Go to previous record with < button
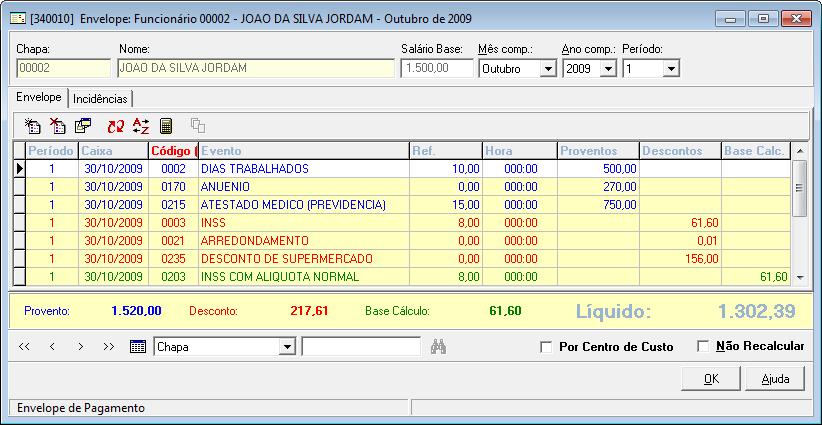Viewport: 822px width, 425px height. pos(52,347)
